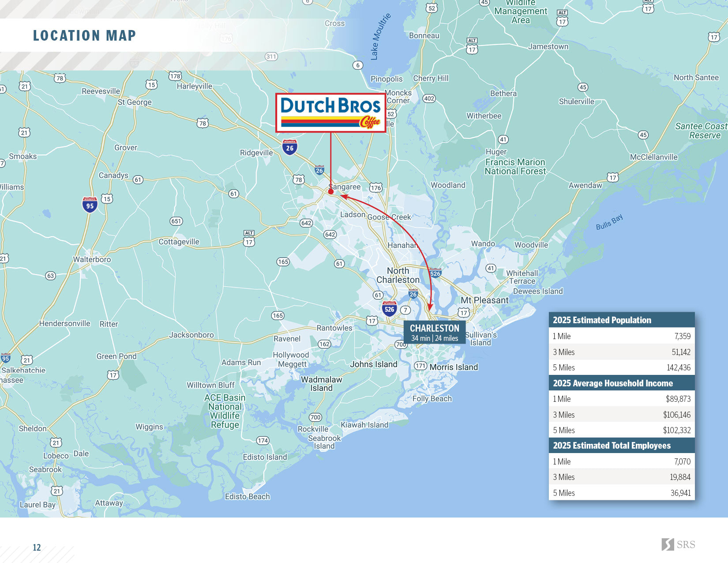Click the ACE Basin National Wildlife Refuge label

point(225,411)
